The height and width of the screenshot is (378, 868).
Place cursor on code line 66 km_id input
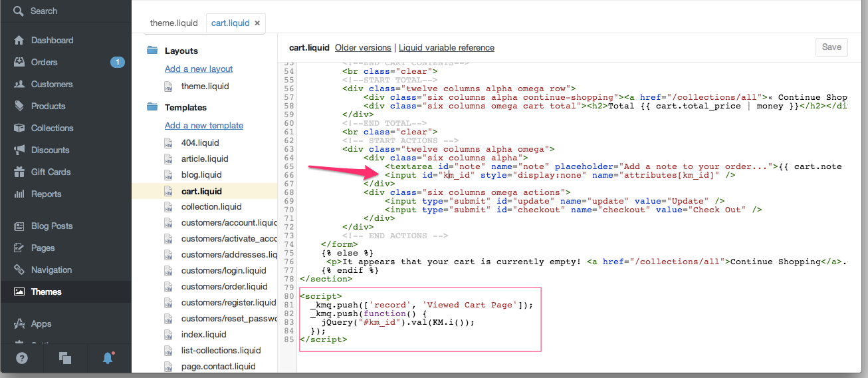tap(560, 175)
